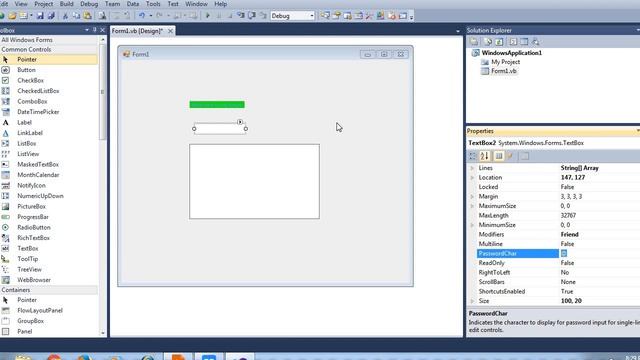This screenshot has height=360, width=640.
Task: Switch Properties grid to Alphabetical sort
Action: [x=484, y=156]
